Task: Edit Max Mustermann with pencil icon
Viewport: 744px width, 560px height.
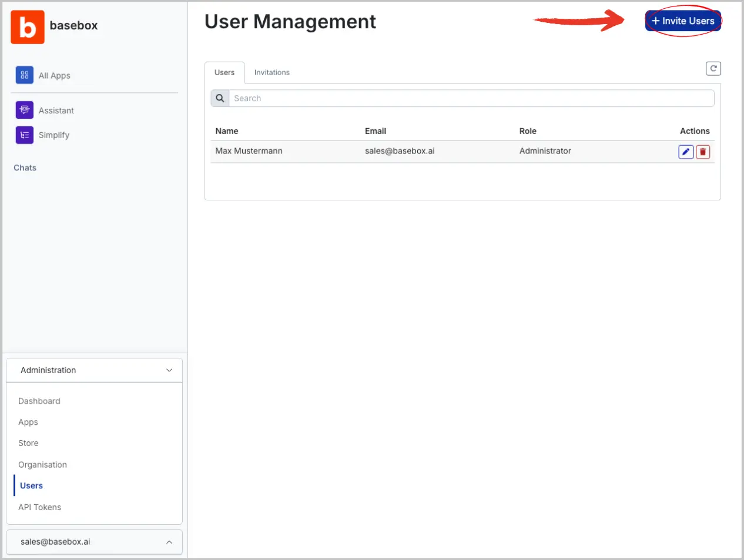Action: coord(685,152)
